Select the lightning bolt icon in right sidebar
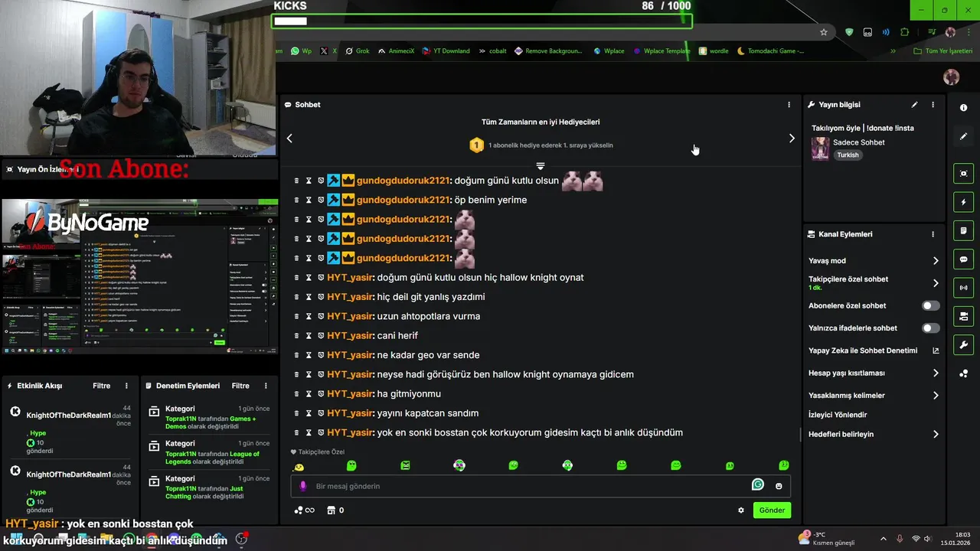Image resolution: width=980 pixels, height=551 pixels. (963, 202)
